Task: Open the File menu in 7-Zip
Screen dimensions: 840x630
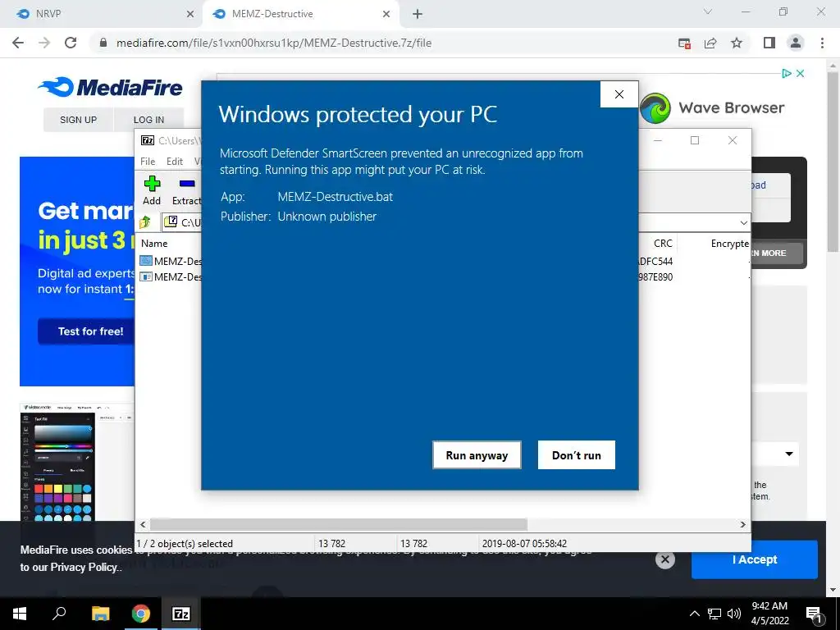Action: (148, 162)
